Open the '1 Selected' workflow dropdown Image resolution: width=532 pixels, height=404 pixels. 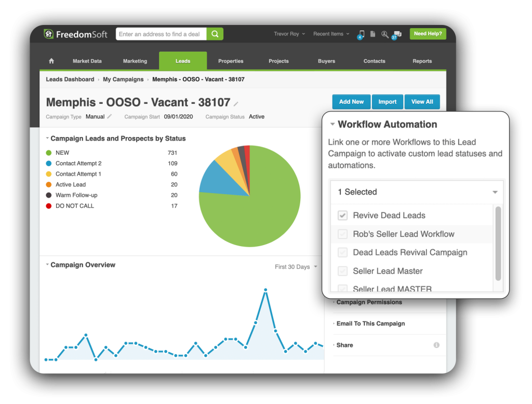417,192
